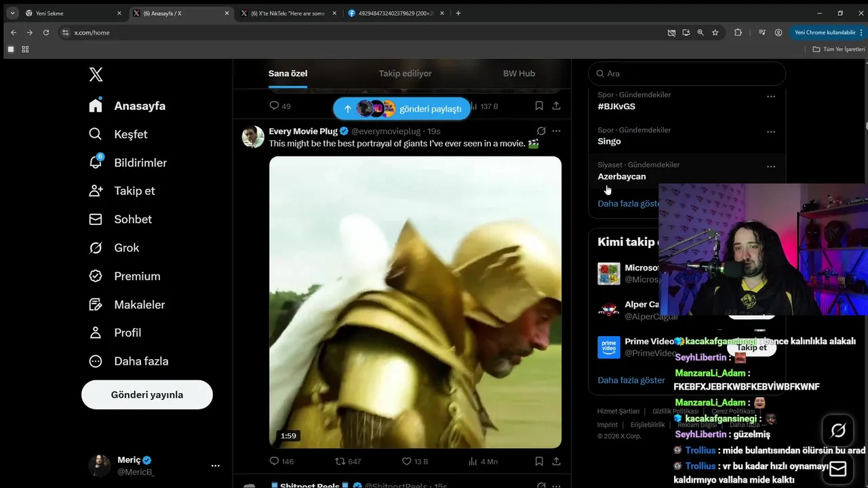Image resolution: width=868 pixels, height=488 pixels.
Task: Click the gönderi paylaştı new posts pill
Action: click(x=402, y=108)
